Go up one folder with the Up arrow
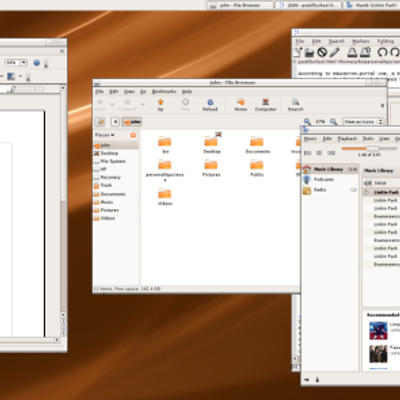The image size is (400, 400). (160, 105)
